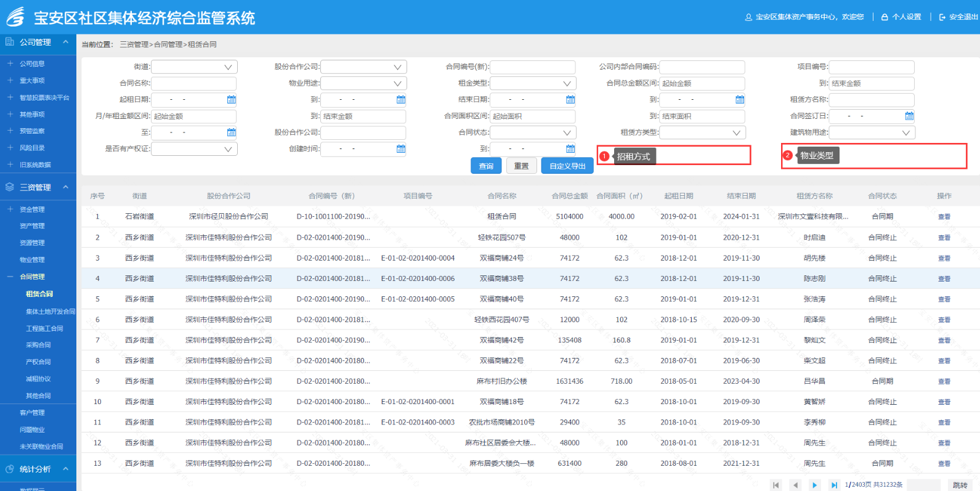Open the calendar picker for 结束日期
This screenshot has width=980, height=491.
(570, 99)
